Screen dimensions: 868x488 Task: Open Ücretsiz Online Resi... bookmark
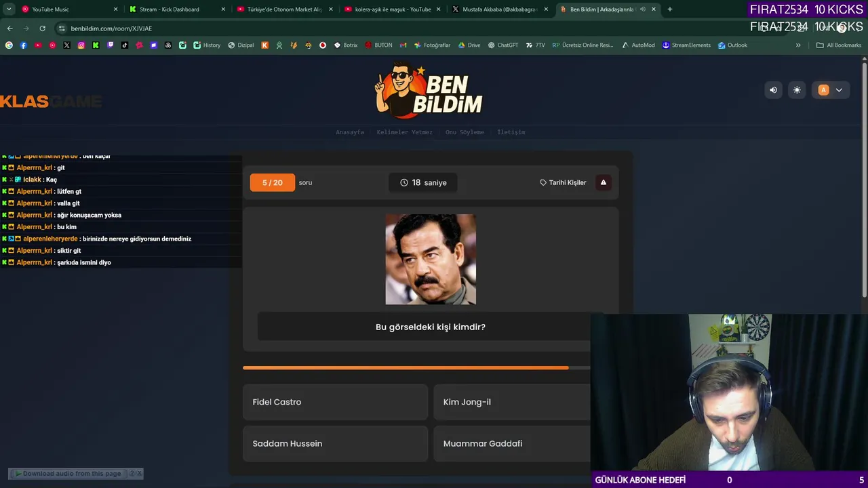(583, 45)
